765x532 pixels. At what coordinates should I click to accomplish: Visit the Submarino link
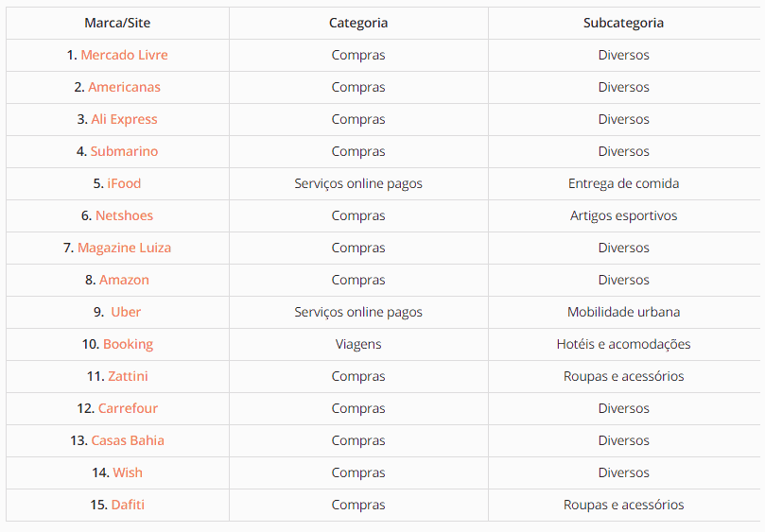click(124, 151)
